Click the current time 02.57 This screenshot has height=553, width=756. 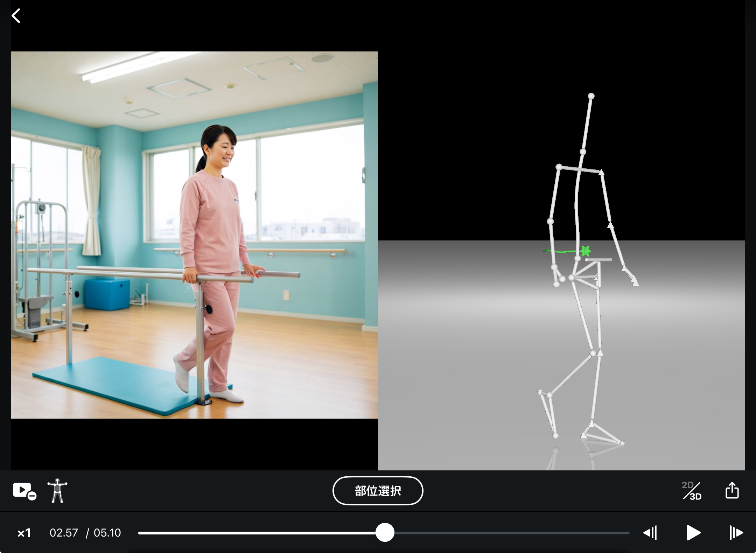point(64,533)
